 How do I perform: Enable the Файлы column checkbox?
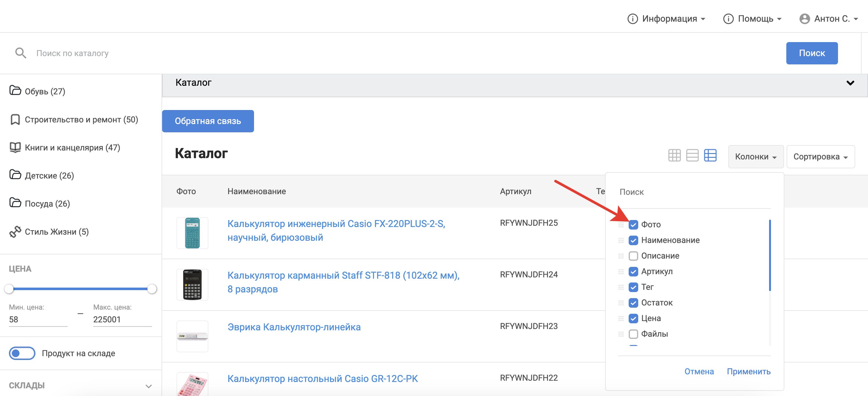(633, 334)
